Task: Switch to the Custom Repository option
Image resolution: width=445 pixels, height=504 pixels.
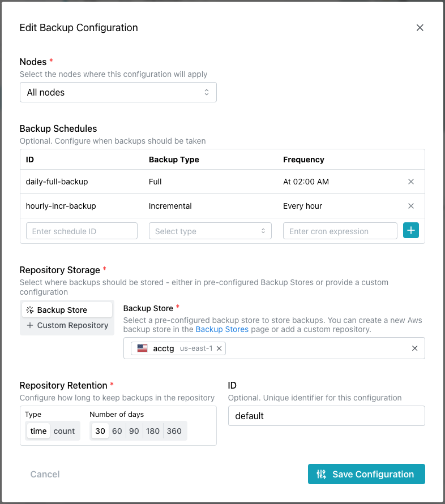Action: click(x=67, y=325)
